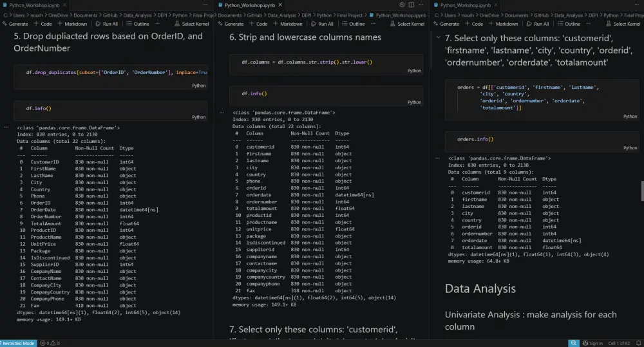Click Python_Workshop.ipynb breadcrumb in step 6 pane
The width and height of the screenshot is (644, 347).
[397, 15]
